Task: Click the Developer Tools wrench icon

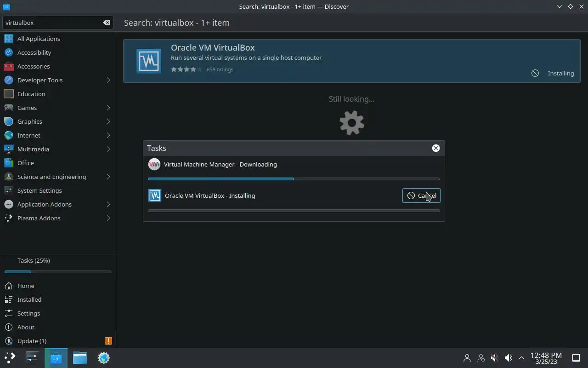Action: tap(9, 80)
